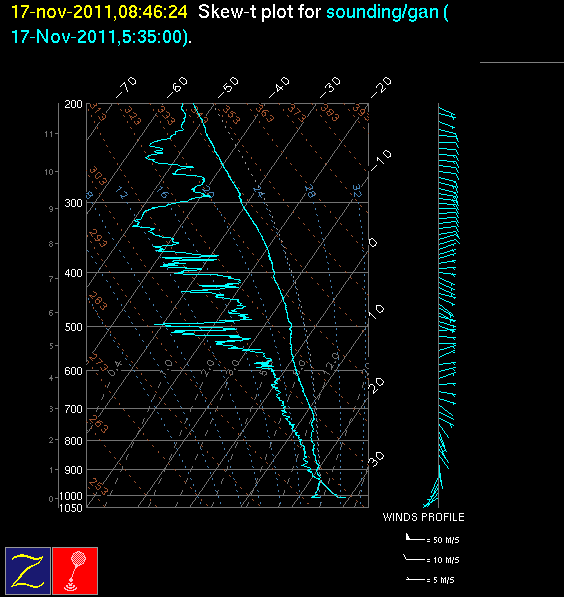Click the 300 pressure level label

coord(73,203)
